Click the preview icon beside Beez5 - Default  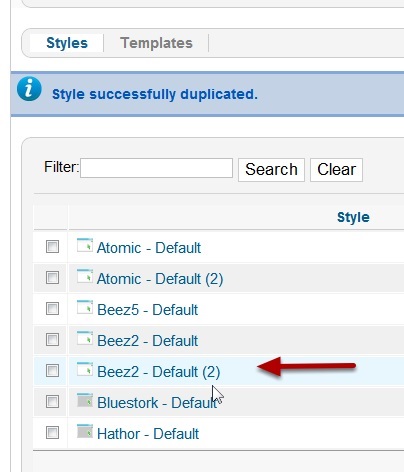click(x=85, y=307)
